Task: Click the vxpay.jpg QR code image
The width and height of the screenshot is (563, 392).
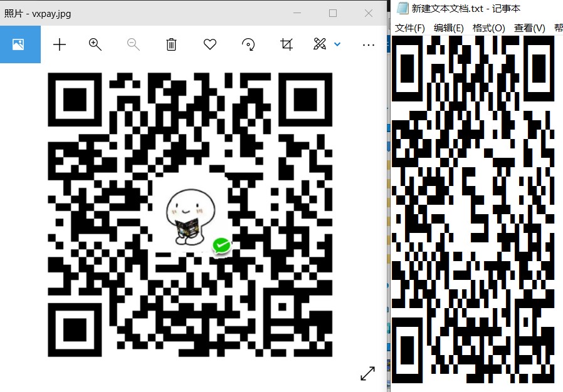Action: tap(191, 214)
